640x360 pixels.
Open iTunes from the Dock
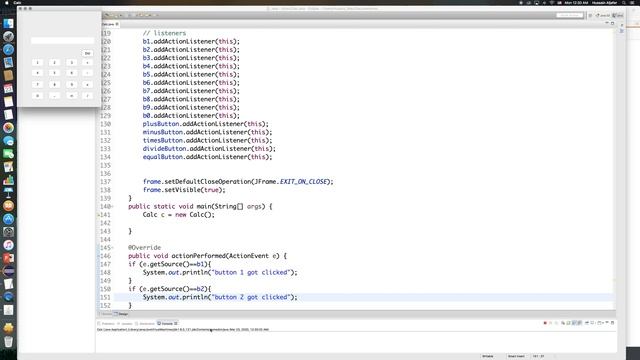8,245
